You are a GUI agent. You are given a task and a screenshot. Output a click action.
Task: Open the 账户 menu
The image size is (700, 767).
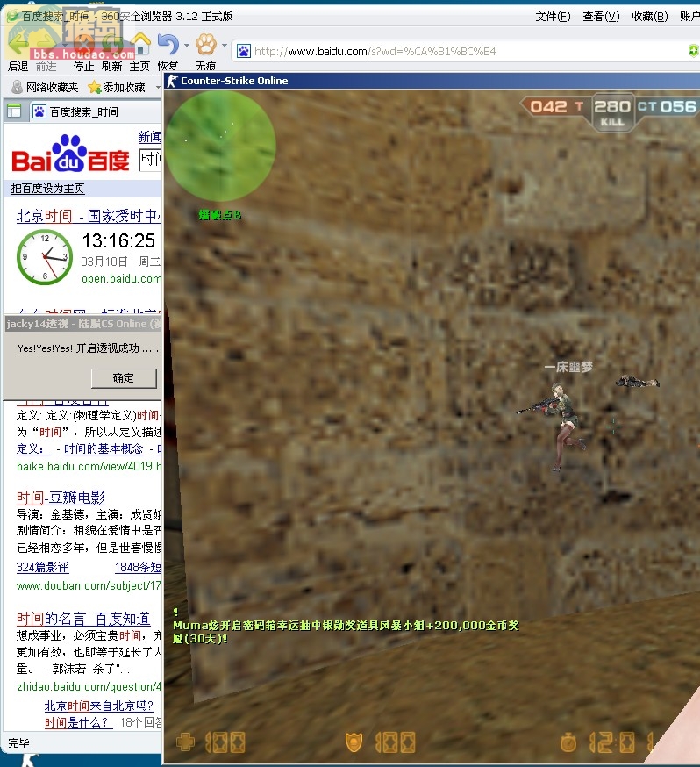click(689, 17)
